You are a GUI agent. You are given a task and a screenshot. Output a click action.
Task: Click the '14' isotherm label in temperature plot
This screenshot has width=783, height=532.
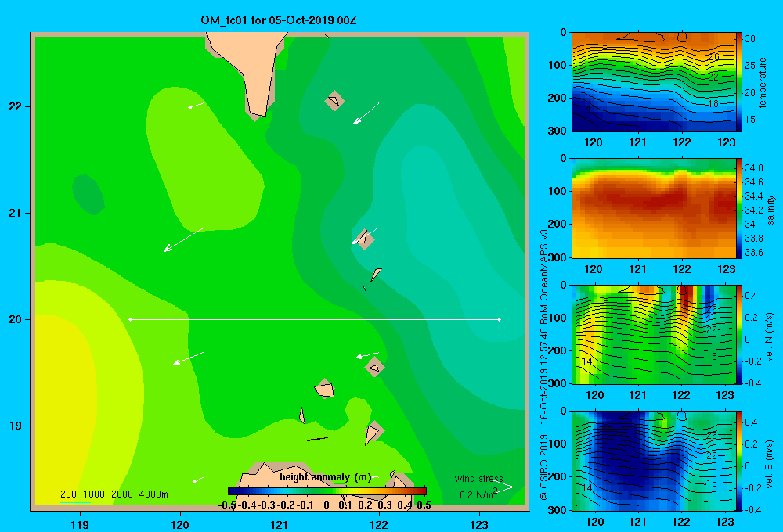[x=586, y=108]
